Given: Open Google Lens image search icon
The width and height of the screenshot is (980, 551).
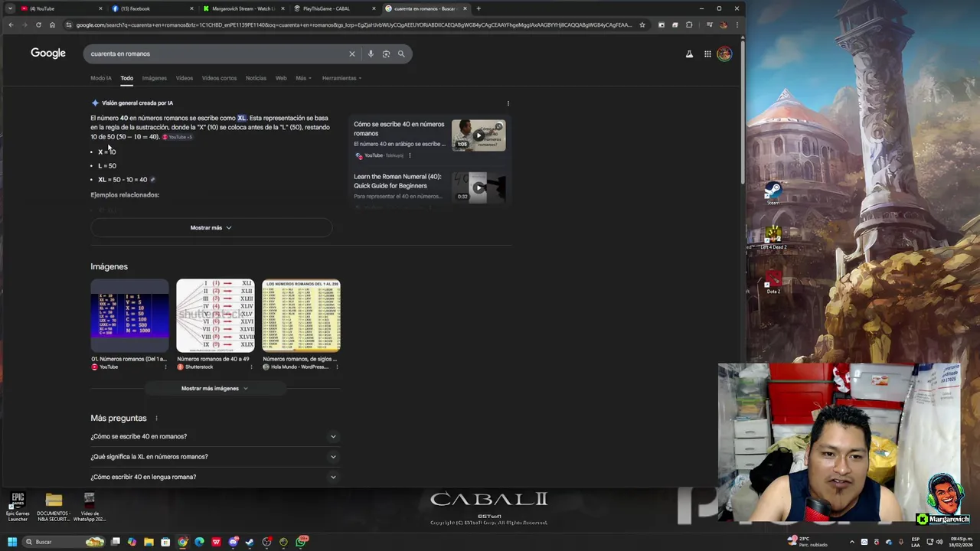Looking at the screenshot, I should click(x=386, y=54).
